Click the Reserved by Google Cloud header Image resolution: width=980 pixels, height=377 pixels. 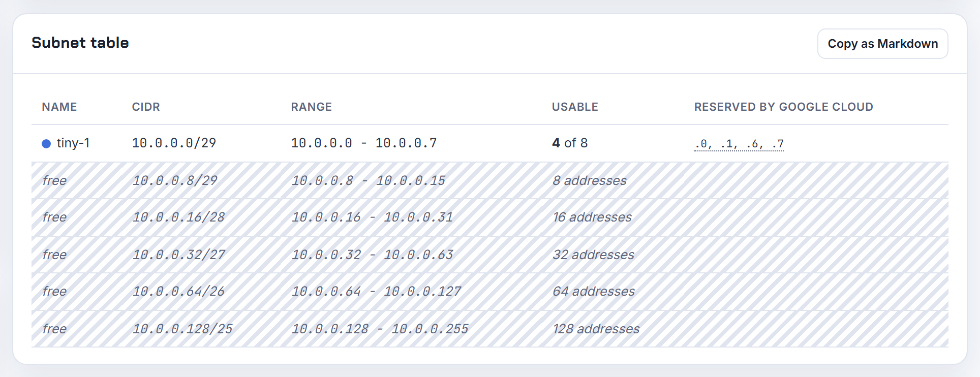pos(784,107)
